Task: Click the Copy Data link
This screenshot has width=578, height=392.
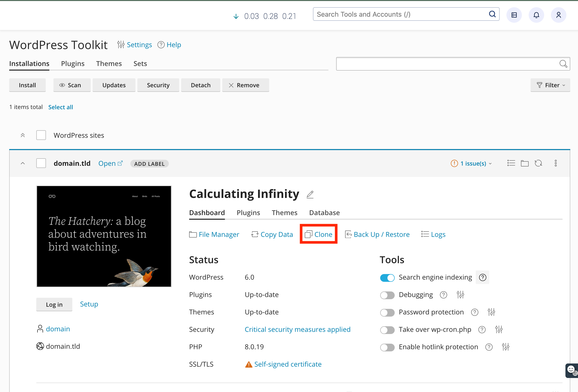Action: pos(272,234)
